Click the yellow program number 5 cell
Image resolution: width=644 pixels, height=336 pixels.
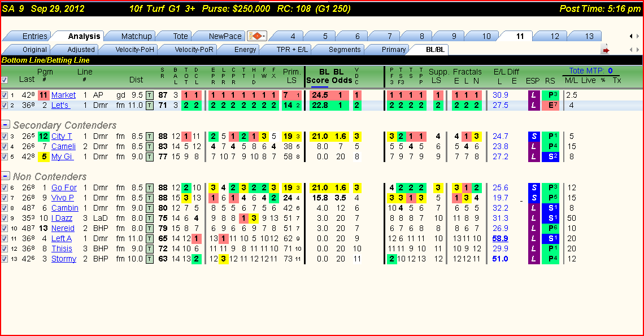click(x=43, y=157)
